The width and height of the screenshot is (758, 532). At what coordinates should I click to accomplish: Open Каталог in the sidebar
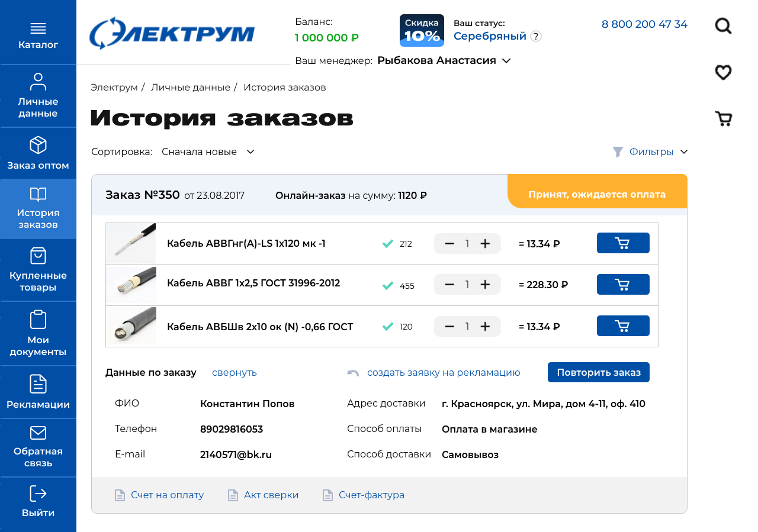(x=38, y=36)
